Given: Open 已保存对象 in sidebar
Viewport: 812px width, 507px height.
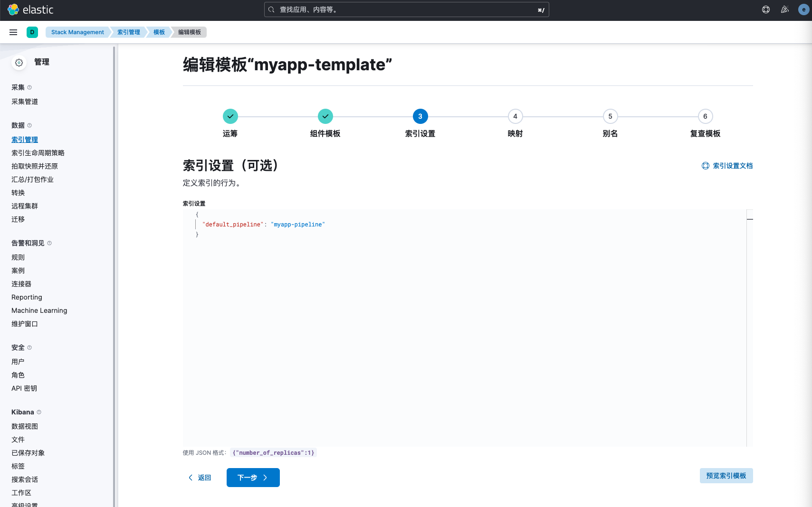Looking at the screenshot, I should coord(28,453).
